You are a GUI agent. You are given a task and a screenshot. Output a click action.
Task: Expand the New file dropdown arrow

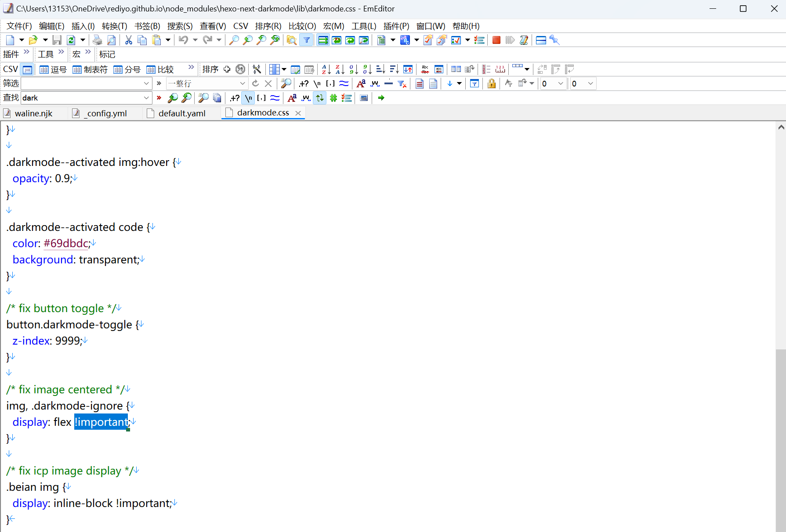[x=22, y=40]
